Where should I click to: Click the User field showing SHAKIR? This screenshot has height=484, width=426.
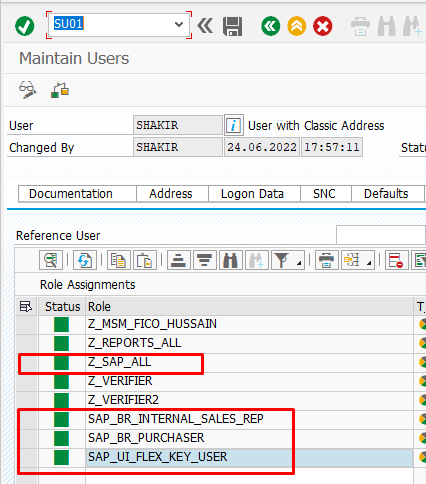click(x=178, y=125)
